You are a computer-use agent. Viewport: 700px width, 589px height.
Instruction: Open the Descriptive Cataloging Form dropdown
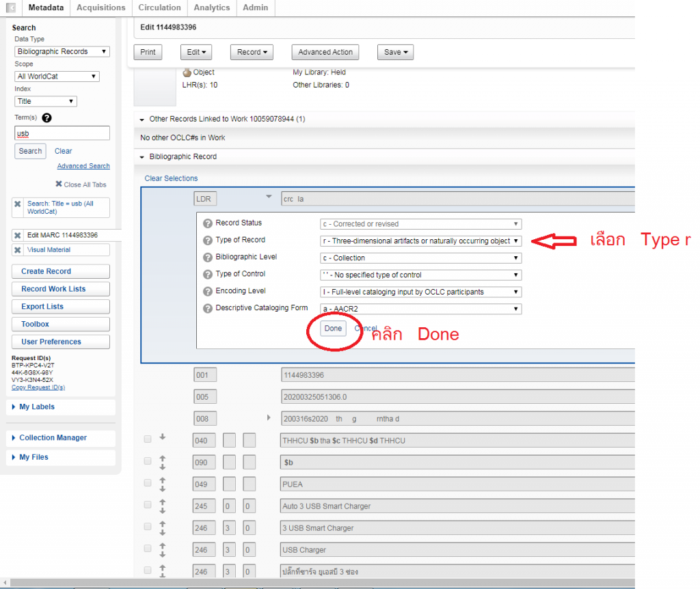[x=420, y=309]
